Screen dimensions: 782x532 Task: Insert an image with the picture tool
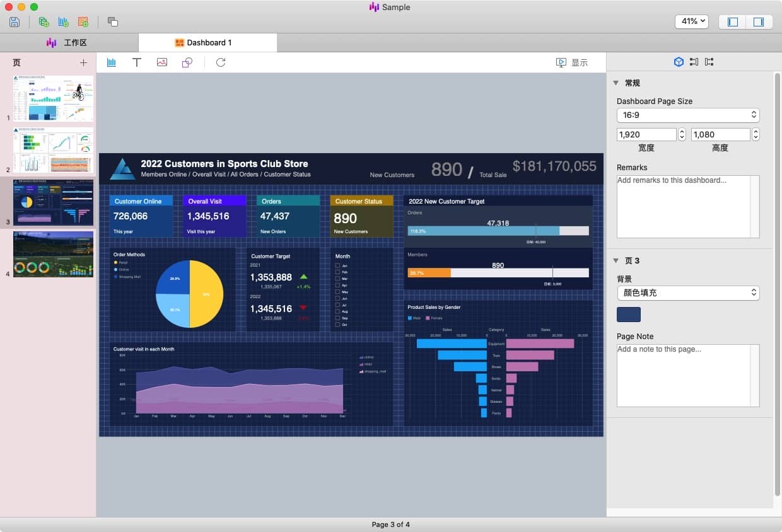click(162, 62)
